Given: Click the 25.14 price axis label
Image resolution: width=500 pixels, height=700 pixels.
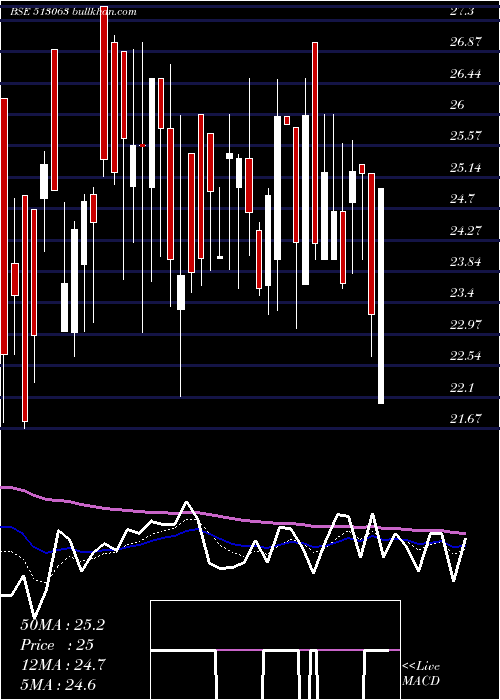Looking at the screenshot, I should [466, 168].
